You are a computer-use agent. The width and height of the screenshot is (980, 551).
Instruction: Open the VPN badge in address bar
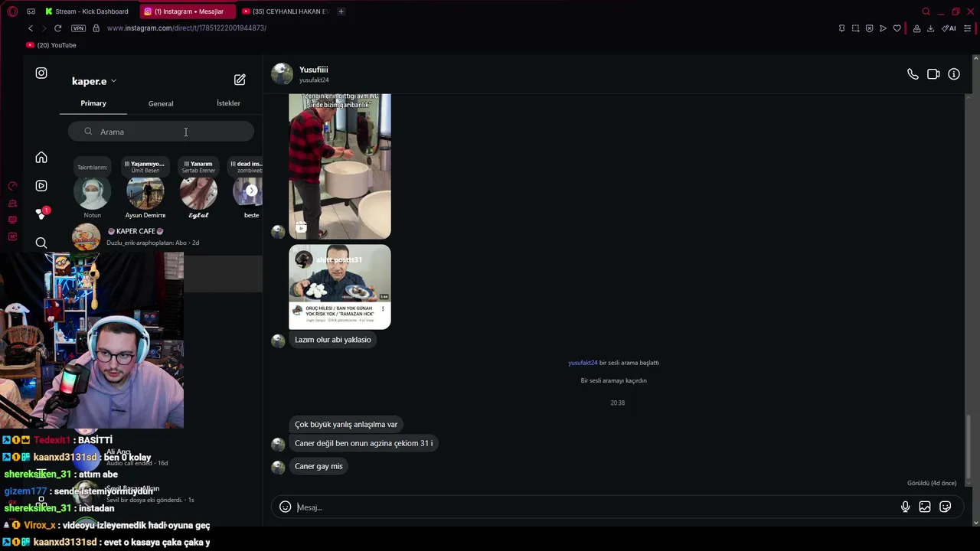(x=78, y=28)
